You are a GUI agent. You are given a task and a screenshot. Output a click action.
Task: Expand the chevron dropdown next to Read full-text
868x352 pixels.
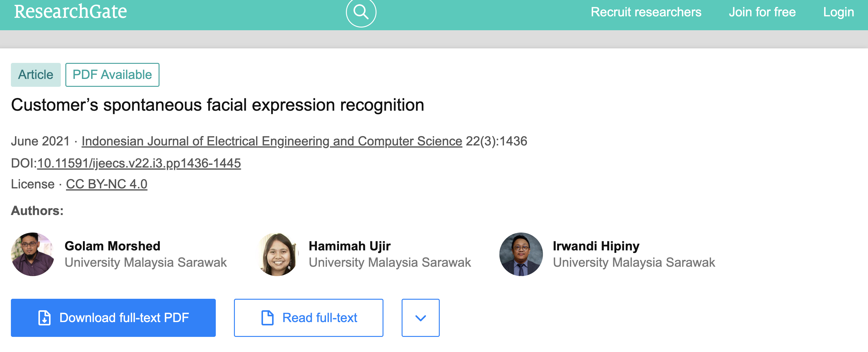point(420,318)
